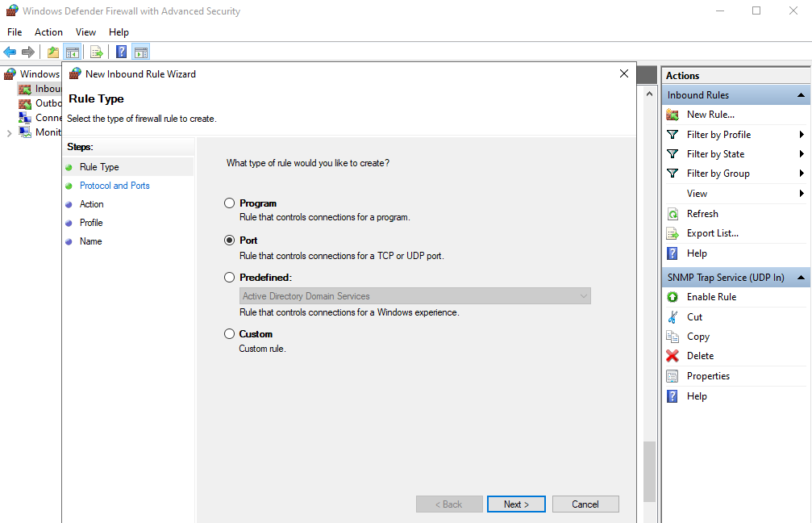Expand the Filter by Group submenu arrow
This screenshot has width=812, height=523.
click(x=802, y=174)
